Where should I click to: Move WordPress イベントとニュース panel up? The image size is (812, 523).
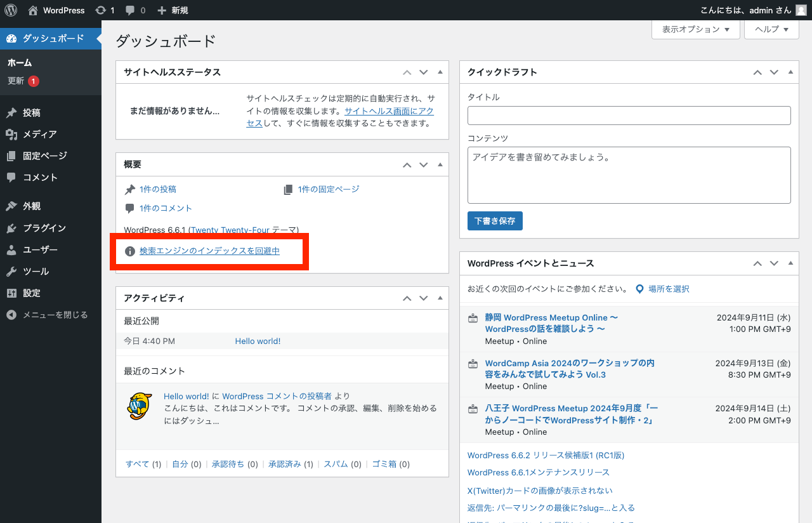tap(757, 263)
